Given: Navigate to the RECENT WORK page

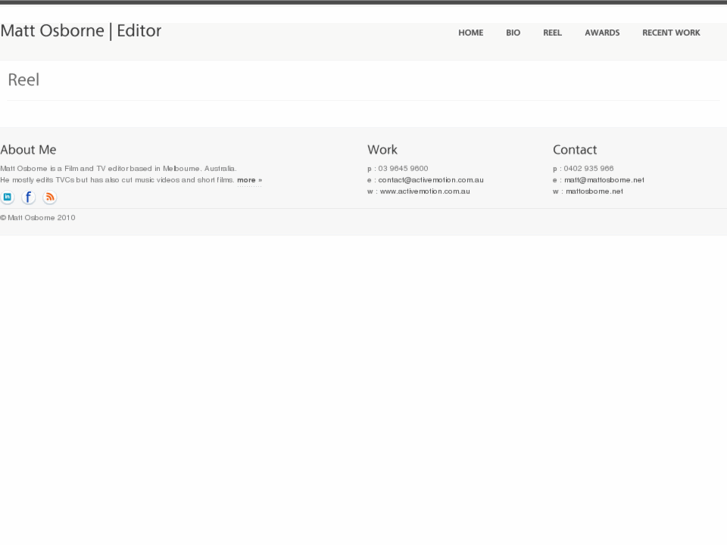Looking at the screenshot, I should [671, 33].
